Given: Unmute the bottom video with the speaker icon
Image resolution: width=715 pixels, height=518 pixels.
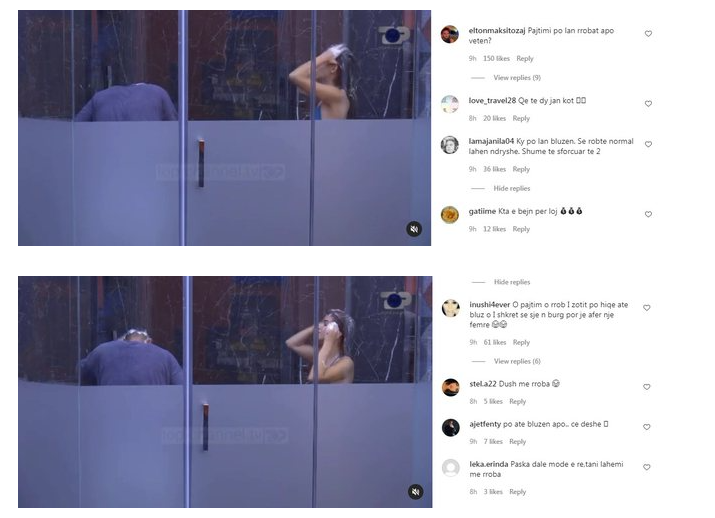Looking at the screenshot, I should pyautogui.click(x=415, y=492).
